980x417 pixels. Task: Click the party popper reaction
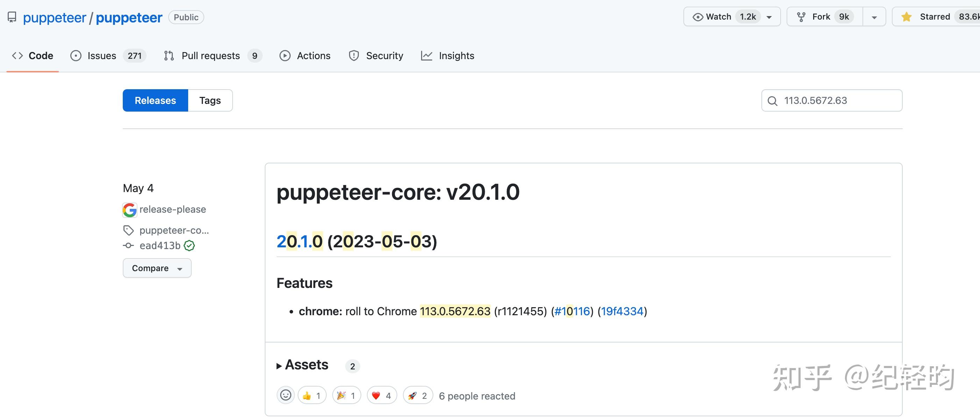(346, 395)
